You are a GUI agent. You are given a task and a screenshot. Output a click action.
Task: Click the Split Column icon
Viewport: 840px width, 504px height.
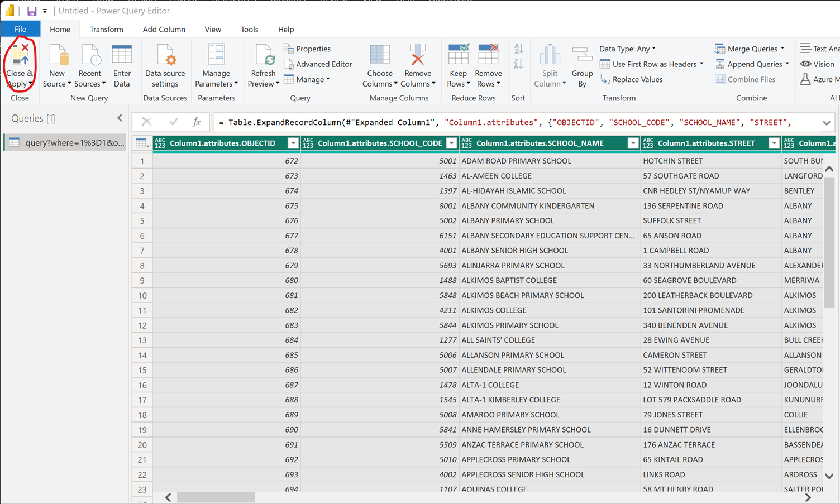550,55
